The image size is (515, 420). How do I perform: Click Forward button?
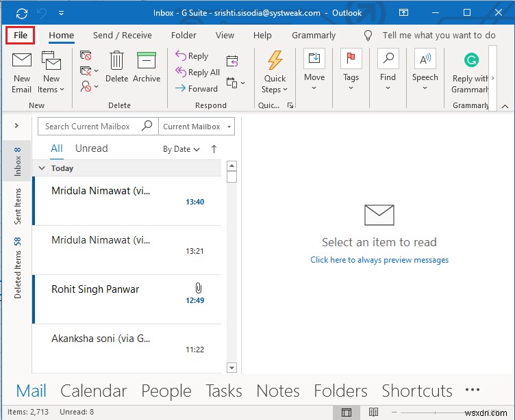197,88
